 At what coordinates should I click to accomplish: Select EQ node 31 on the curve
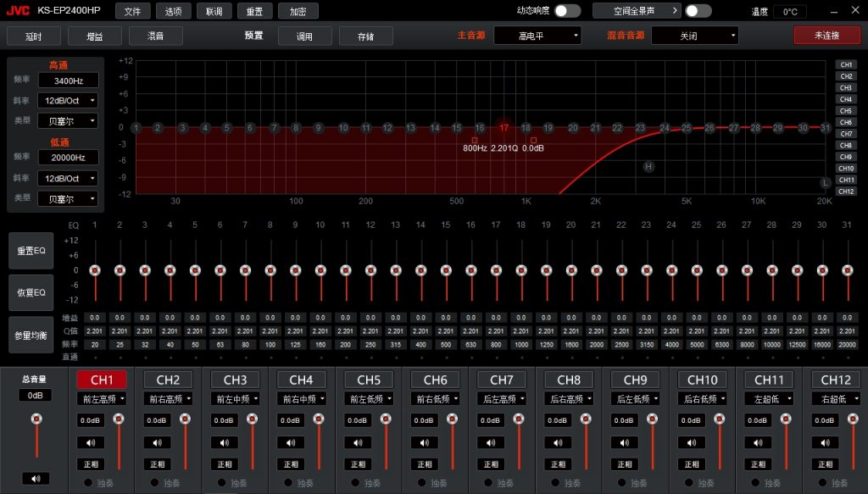pos(826,128)
